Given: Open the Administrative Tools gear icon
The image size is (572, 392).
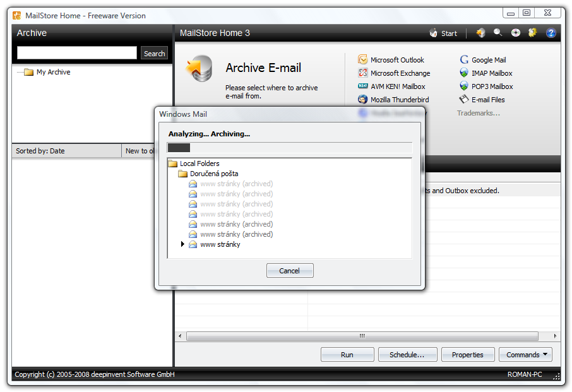Looking at the screenshot, I should tap(533, 33).
